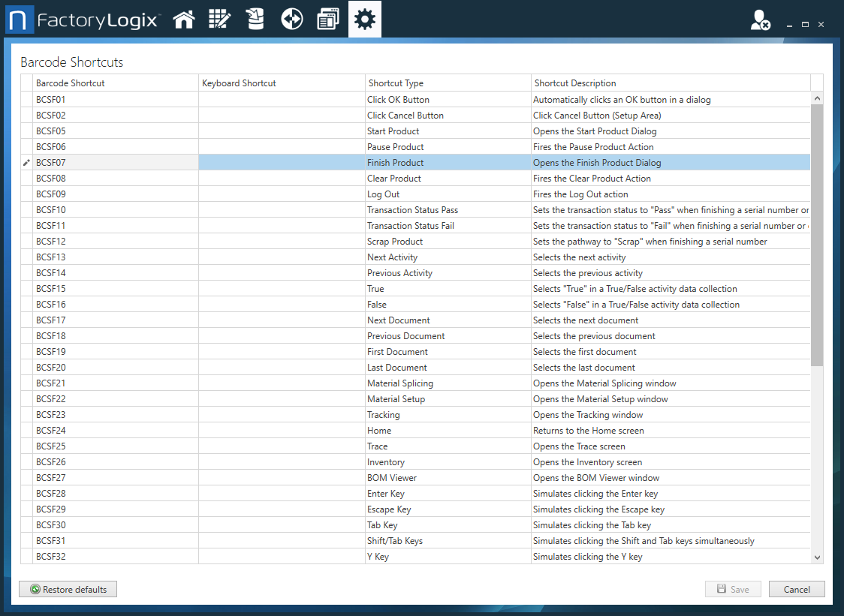
Task: Open the reports windows icon
Action: click(x=328, y=19)
